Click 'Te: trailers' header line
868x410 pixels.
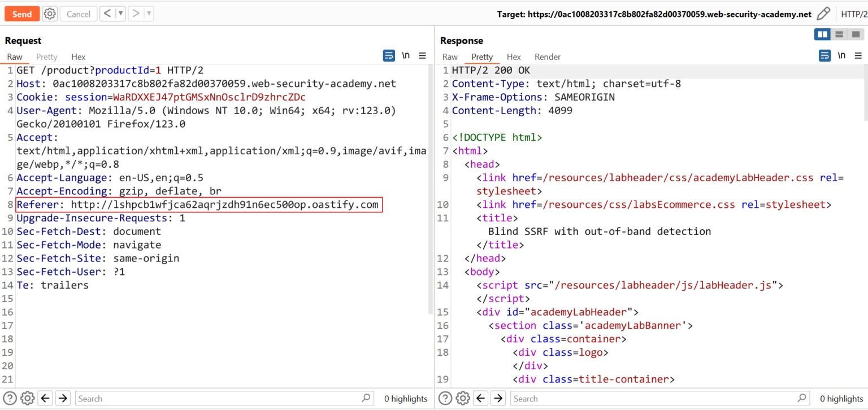coord(53,285)
